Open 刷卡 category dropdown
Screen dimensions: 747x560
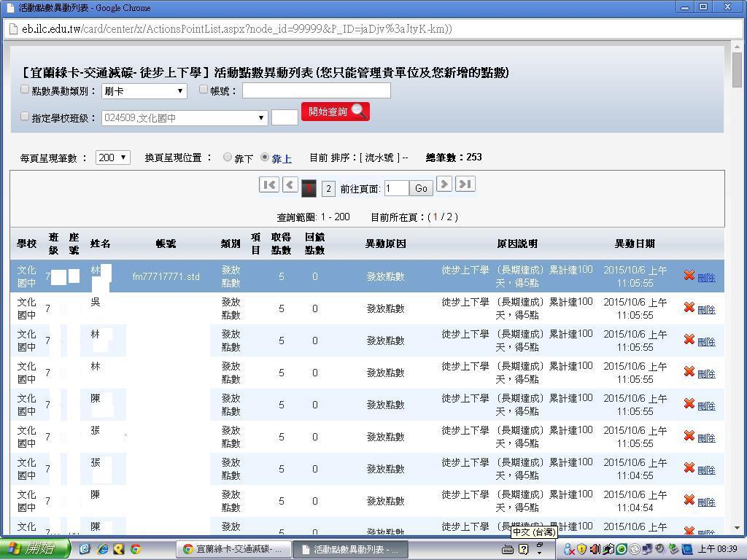tap(144, 91)
